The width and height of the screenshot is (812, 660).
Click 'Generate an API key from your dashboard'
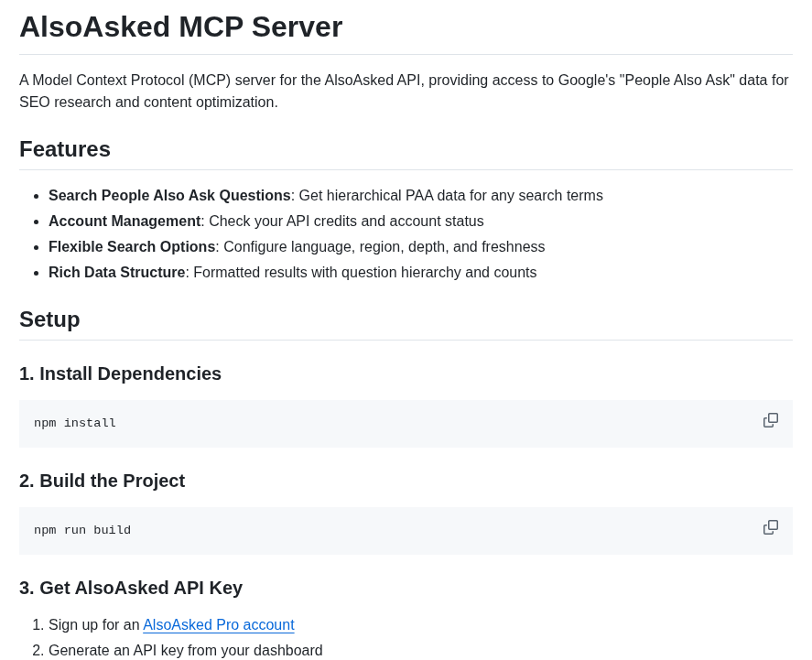186,650
